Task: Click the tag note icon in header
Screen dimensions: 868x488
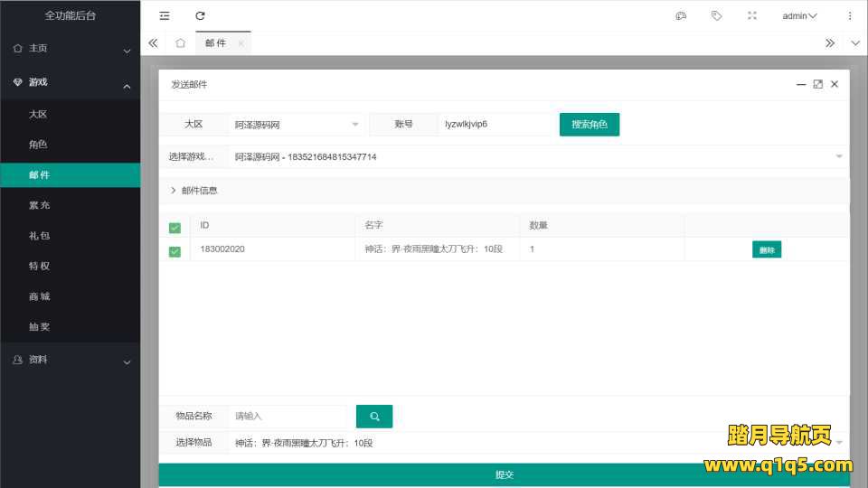Action: [x=716, y=15]
